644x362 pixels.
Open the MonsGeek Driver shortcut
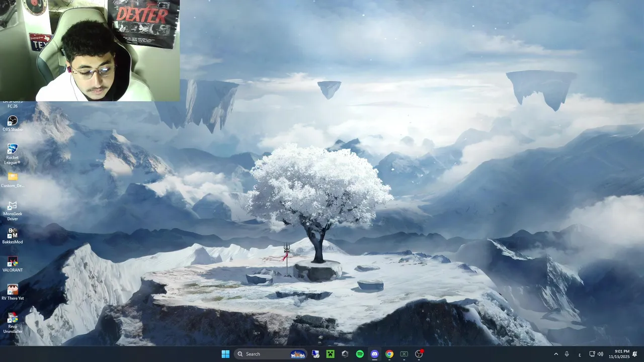pyautogui.click(x=13, y=210)
